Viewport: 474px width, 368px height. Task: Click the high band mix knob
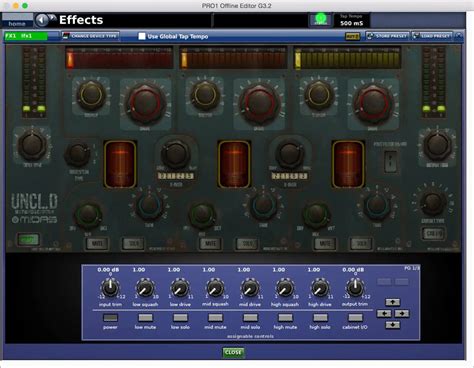click(316, 214)
